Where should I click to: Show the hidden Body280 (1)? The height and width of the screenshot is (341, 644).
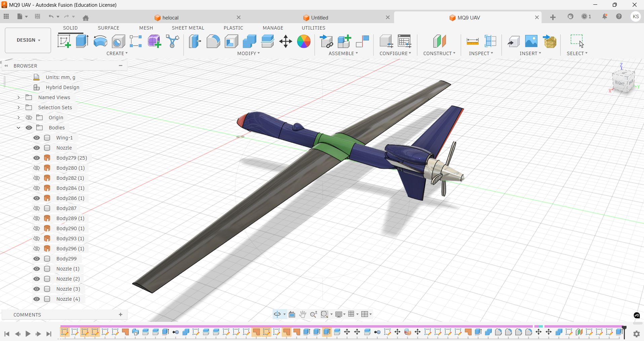[x=37, y=168]
